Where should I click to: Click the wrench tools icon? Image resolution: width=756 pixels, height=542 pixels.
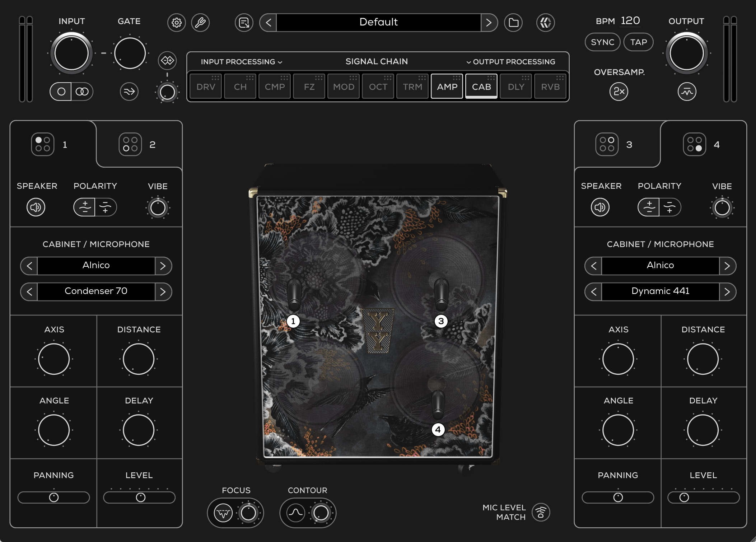[200, 23]
